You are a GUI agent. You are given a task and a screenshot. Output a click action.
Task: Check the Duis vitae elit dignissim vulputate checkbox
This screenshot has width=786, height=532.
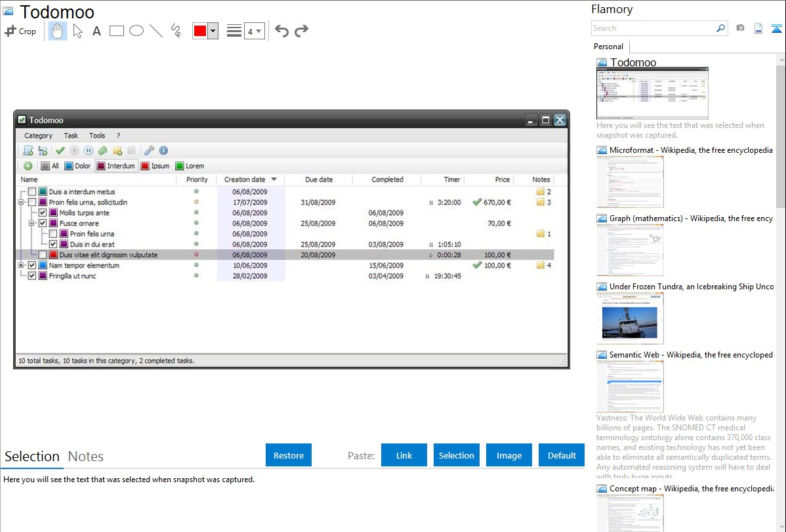pyautogui.click(x=43, y=255)
